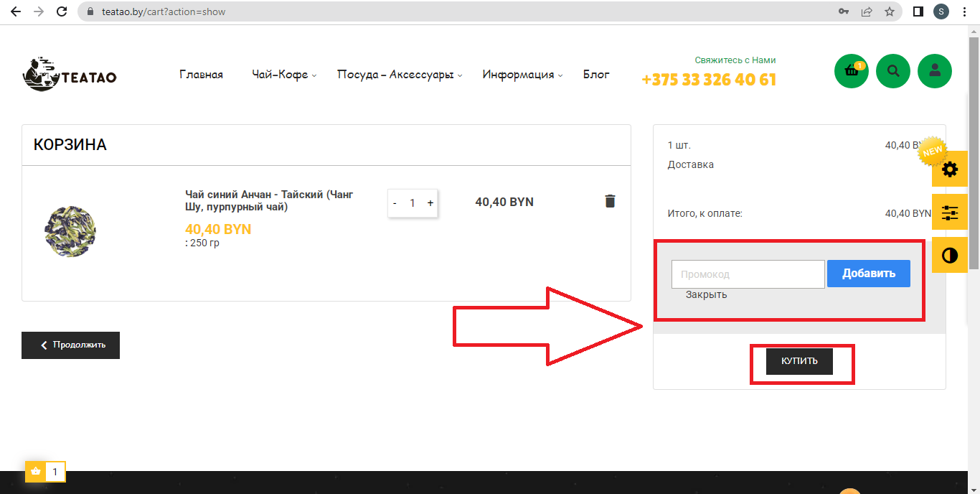The height and width of the screenshot is (494, 980).
Task: Click the green search magnifier icon
Action: tap(893, 71)
